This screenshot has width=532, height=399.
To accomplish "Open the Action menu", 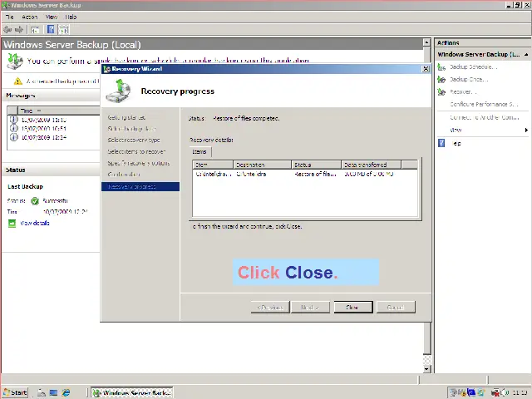I will 30,17.
